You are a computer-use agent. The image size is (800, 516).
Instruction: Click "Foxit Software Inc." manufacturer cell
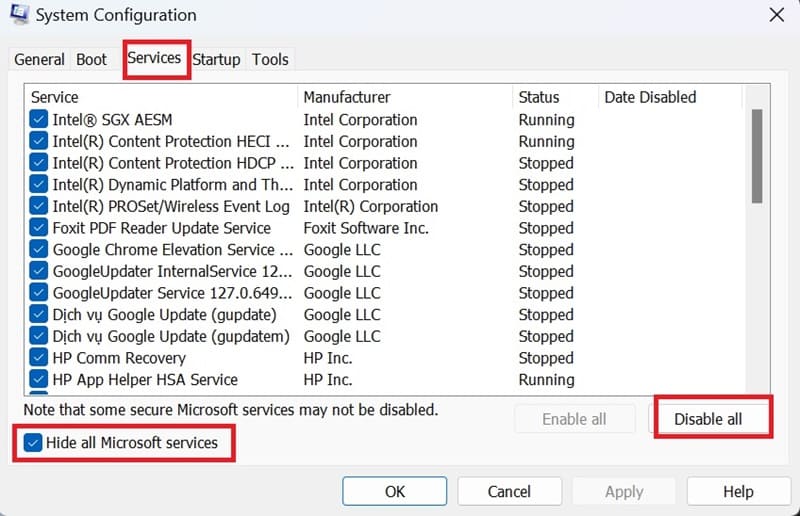coord(366,228)
